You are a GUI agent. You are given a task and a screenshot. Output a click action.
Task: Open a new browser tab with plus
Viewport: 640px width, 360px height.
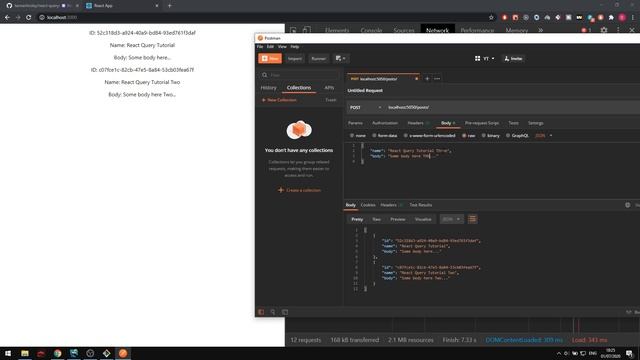170,6
